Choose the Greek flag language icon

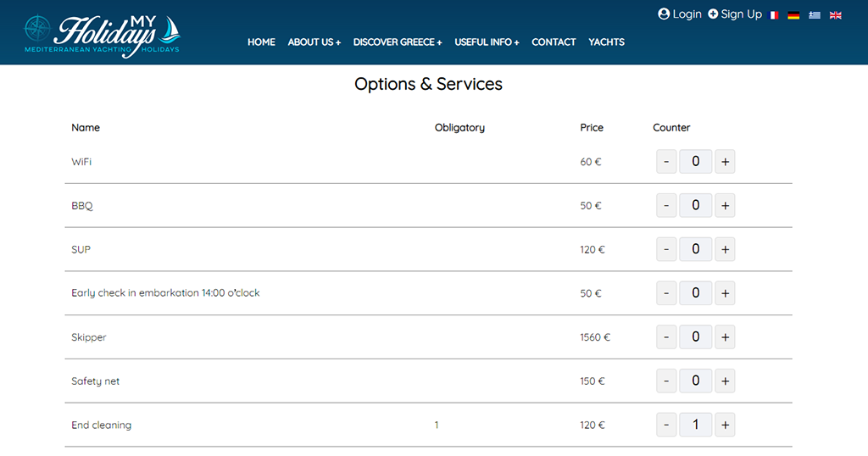(815, 15)
